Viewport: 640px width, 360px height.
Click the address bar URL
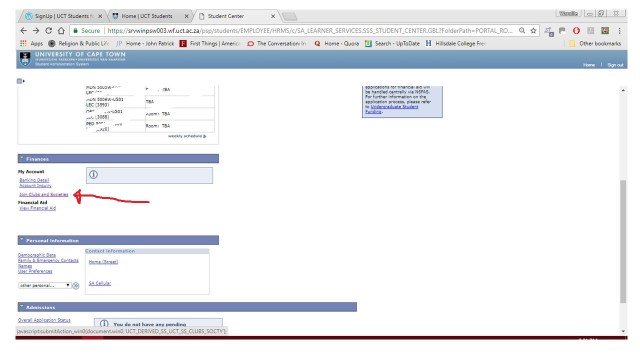310,31
